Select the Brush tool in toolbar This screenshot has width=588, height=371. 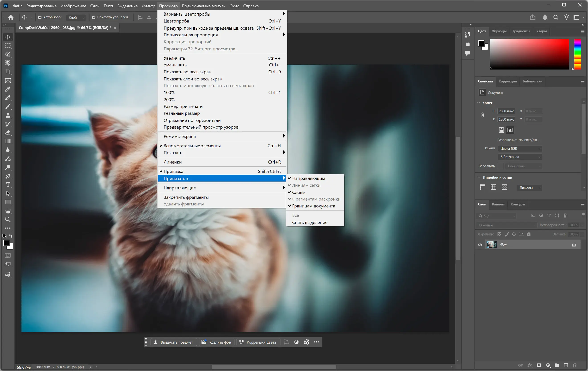8,107
